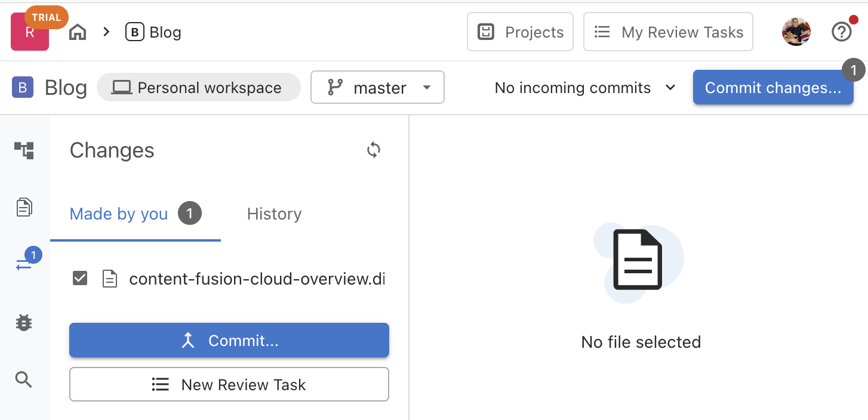Open the master branch dropdown

(x=377, y=88)
